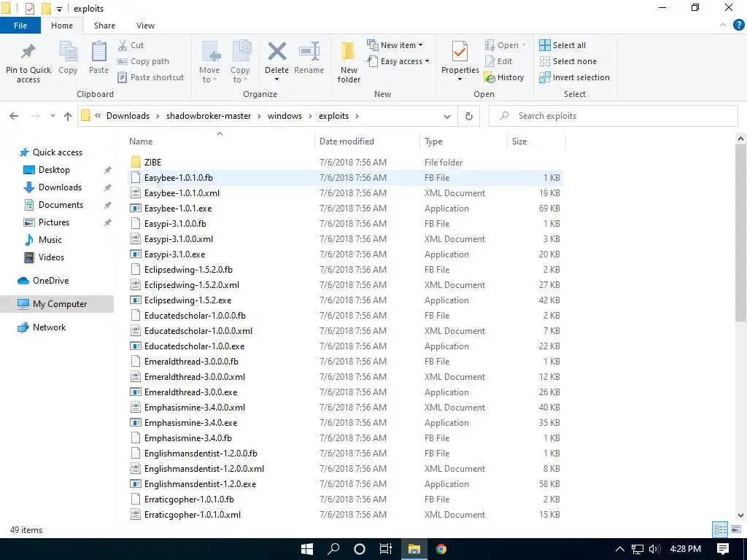Open New item dropdown

click(395, 45)
